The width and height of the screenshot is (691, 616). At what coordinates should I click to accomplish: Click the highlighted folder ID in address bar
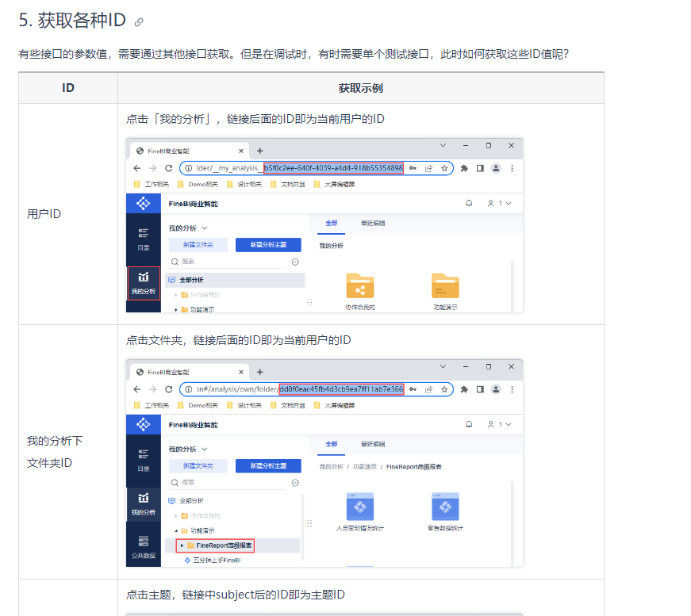point(342,389)
